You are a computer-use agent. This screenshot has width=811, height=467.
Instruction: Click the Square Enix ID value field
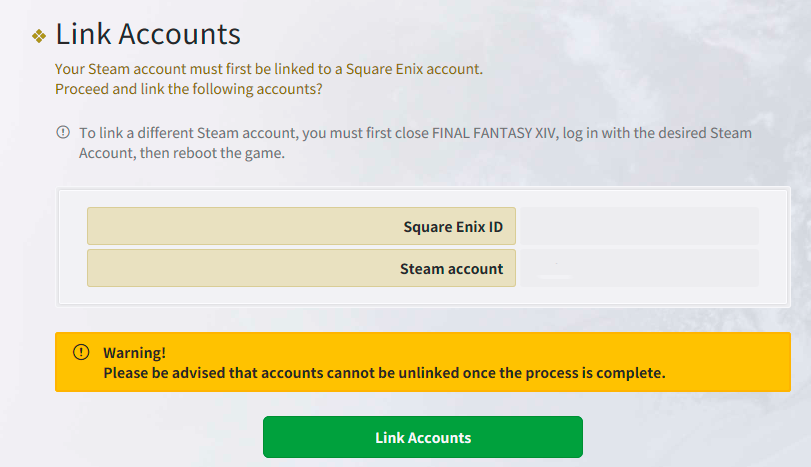tap(639, 226)
